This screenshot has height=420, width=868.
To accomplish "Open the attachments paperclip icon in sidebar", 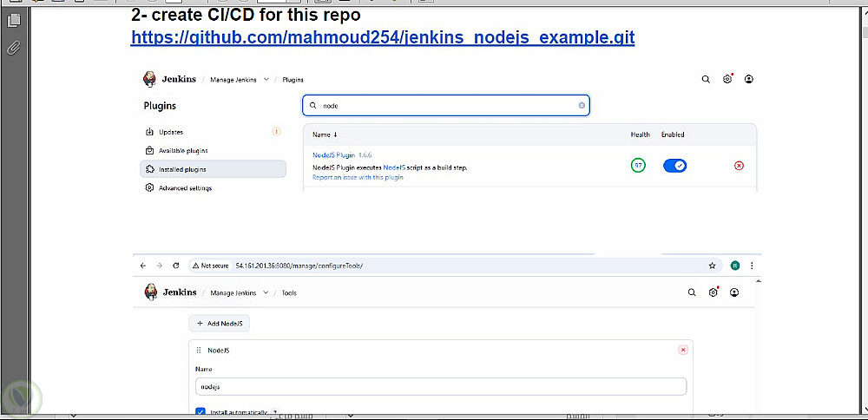I will tap(14, 48).
